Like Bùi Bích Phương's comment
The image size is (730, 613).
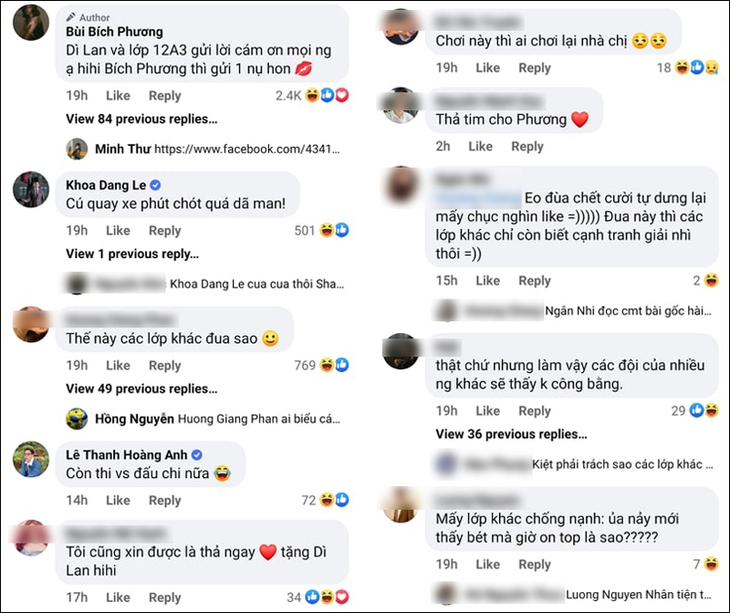pos(118,96)
